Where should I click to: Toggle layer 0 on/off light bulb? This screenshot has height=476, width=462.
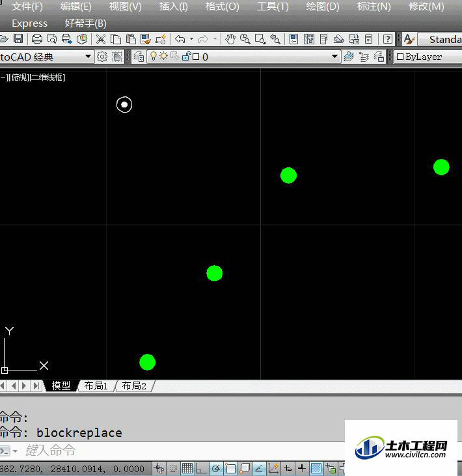click(x=154, y=56)
